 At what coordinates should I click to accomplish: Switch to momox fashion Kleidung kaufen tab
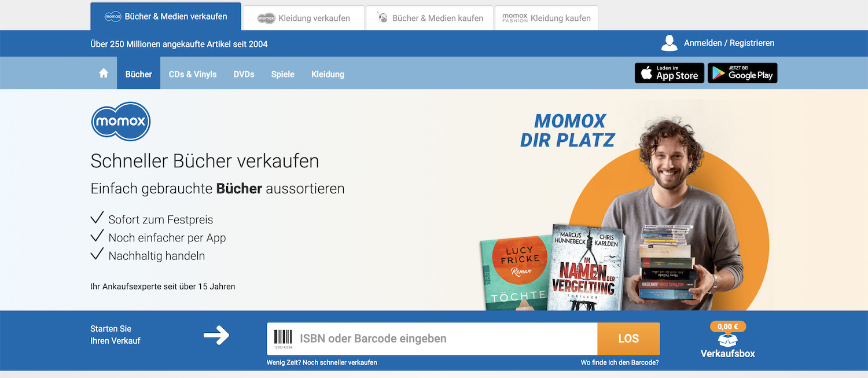tap(546, 18)
